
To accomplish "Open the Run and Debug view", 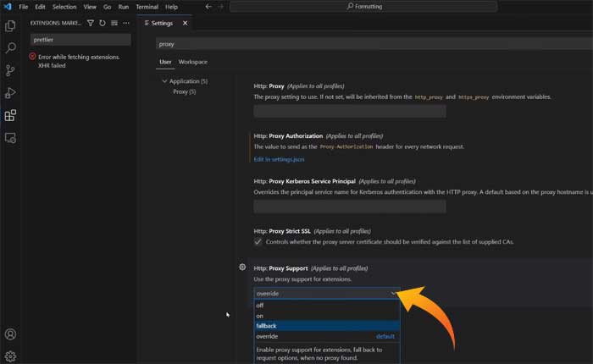I will click(x=10, y=93).
